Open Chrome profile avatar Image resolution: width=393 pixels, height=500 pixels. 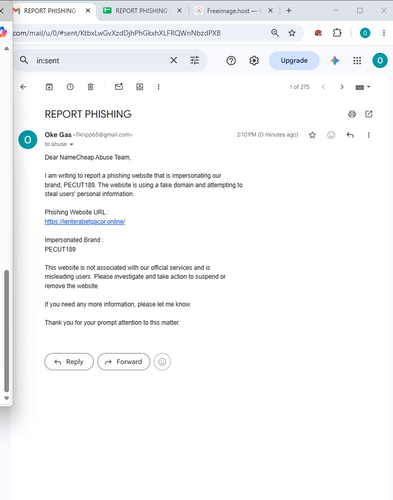pos(365,33)
